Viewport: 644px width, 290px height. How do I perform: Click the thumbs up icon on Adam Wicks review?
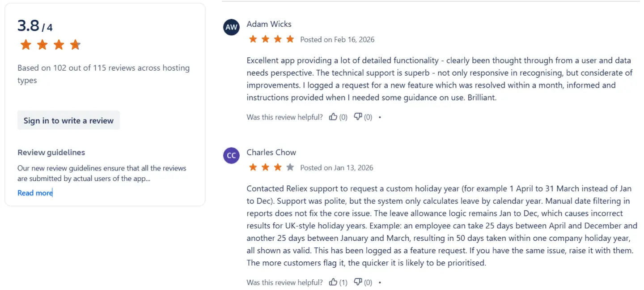click(x=333, y=117)
